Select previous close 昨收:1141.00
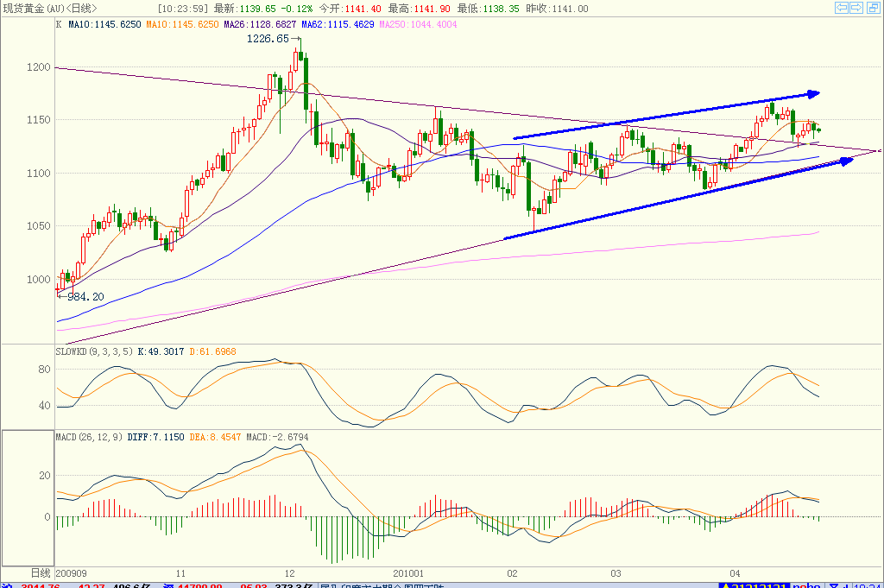884x588 pixels. tap(557, 9)
